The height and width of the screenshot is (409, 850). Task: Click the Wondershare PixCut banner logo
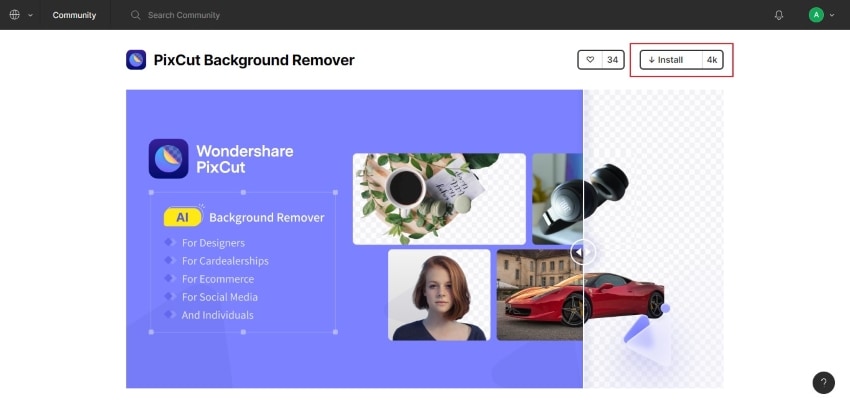[x=169, y=158]
